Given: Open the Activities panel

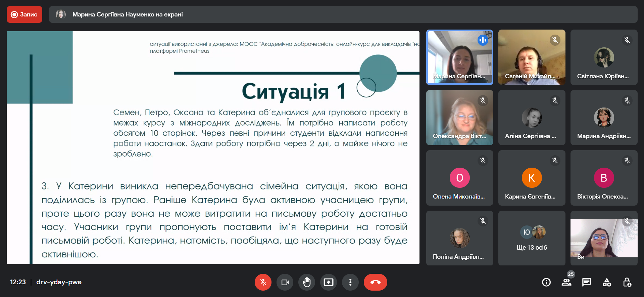Looking at the screenshot, I should click(607, 282).
